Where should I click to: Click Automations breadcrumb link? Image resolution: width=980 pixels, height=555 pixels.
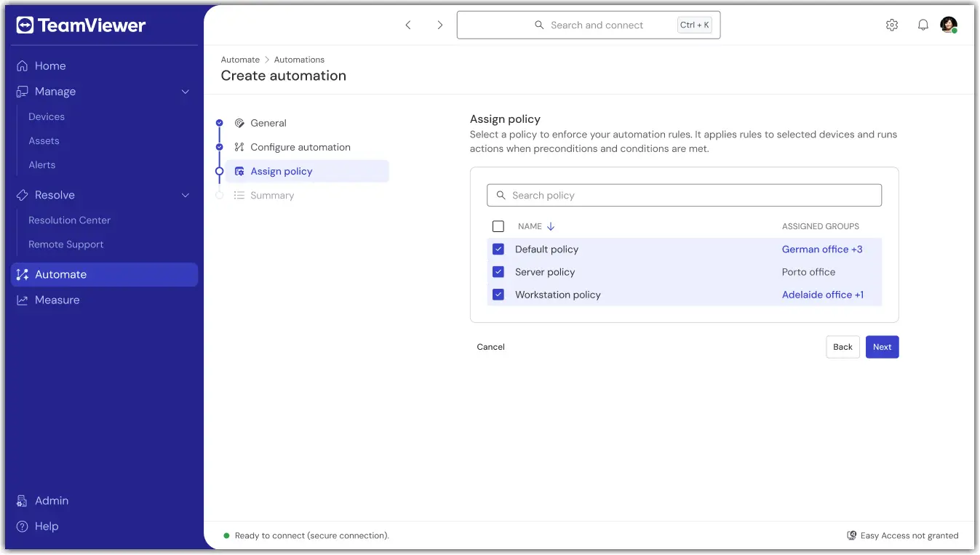pyautogui.click(x=299, y=60)
